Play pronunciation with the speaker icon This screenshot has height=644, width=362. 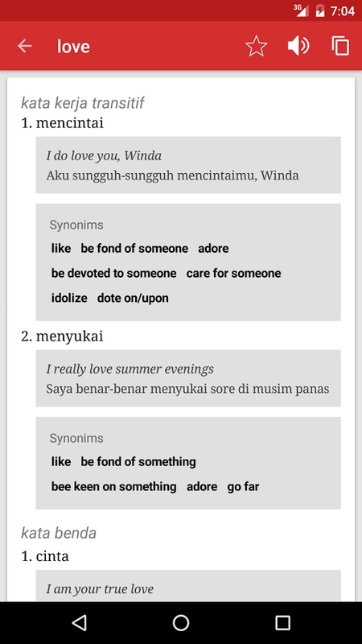(298, 46)
